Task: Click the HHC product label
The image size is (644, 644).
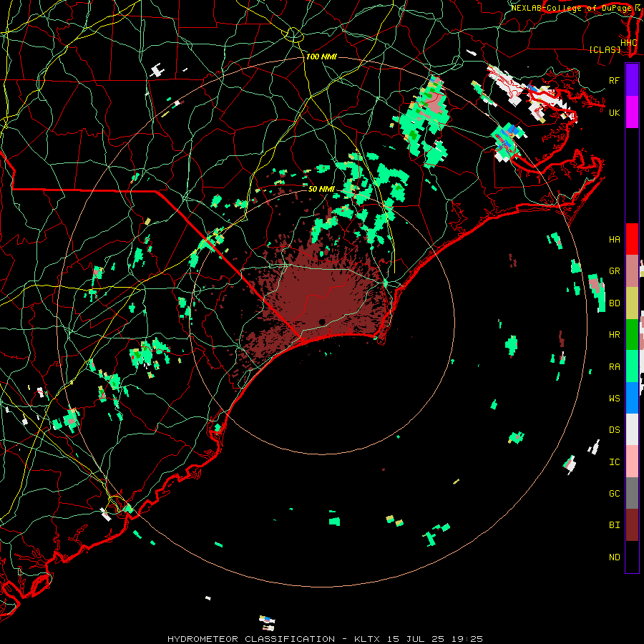Action: [628, 43]
